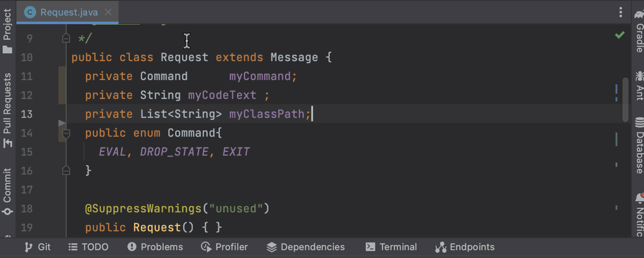This screenshot has height=258, width=644.
Task: Click the fold marker at enum closing brace
Action: point(66,170)
